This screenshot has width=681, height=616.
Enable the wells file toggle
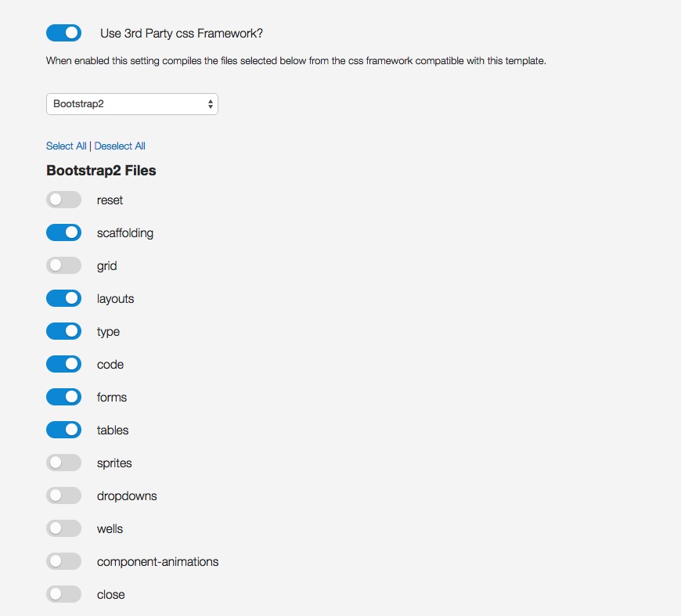[x=63, y=529]
